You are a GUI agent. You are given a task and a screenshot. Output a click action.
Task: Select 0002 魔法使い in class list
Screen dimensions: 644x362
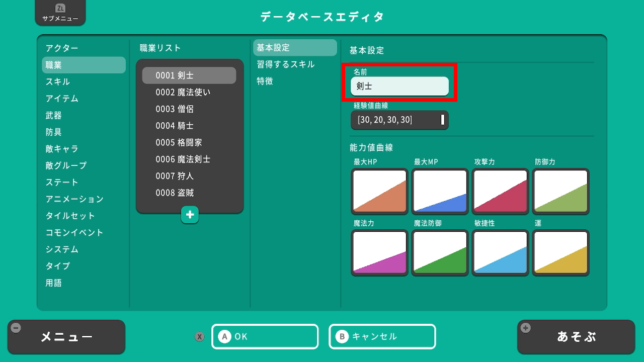coord(183,92)
